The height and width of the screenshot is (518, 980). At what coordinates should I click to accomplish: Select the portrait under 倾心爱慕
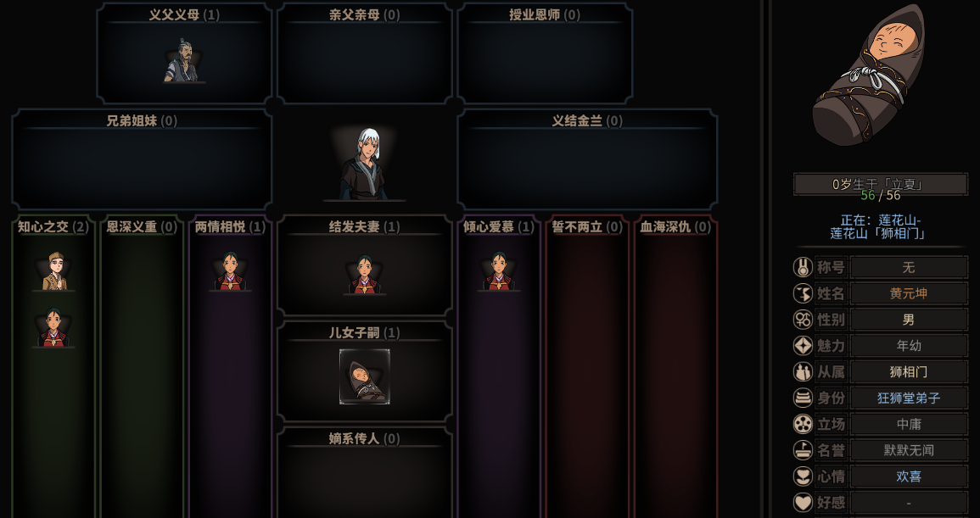click(x=499, y=270)
